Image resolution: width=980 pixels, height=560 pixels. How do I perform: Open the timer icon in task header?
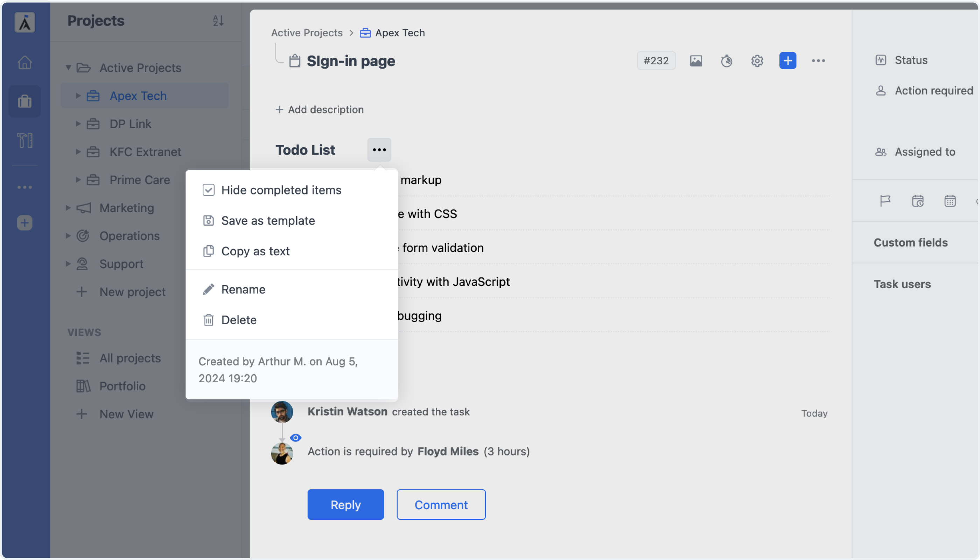click(x=727, y=61)
